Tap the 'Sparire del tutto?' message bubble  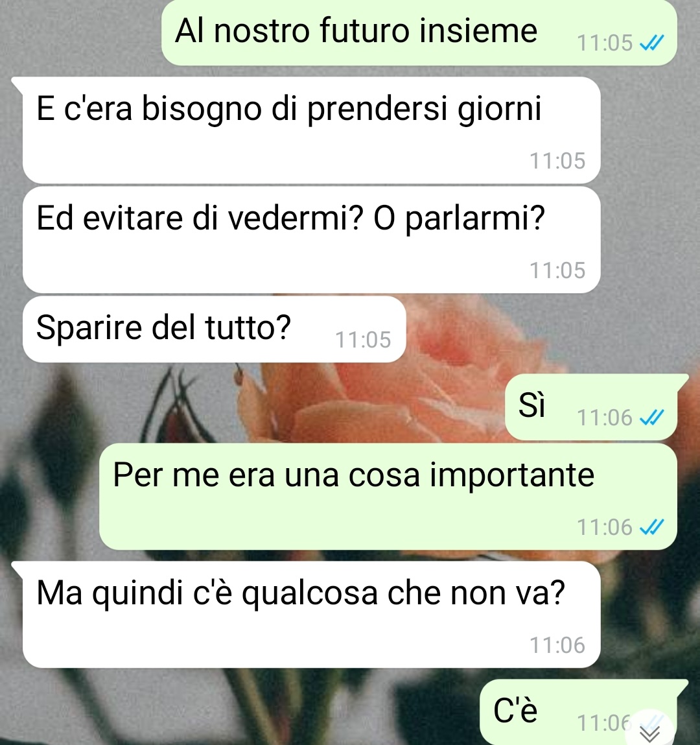click(214, 329)
